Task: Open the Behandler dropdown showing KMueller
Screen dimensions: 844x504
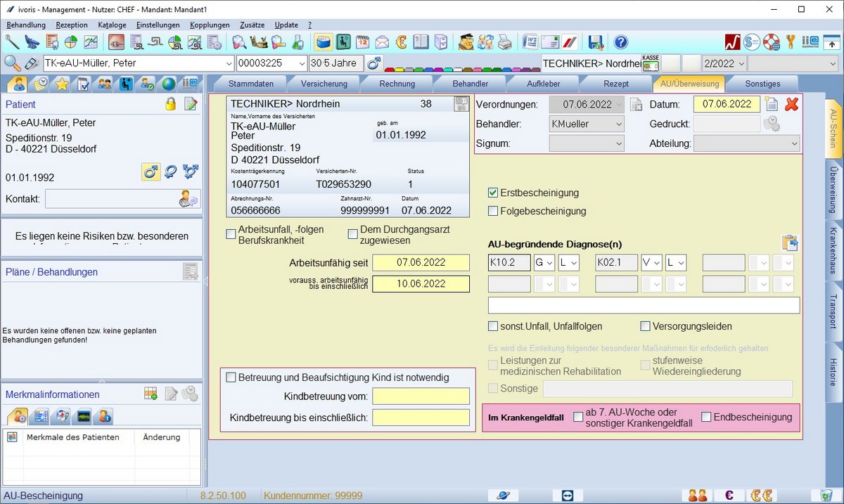Action: [x=587, y=124]
